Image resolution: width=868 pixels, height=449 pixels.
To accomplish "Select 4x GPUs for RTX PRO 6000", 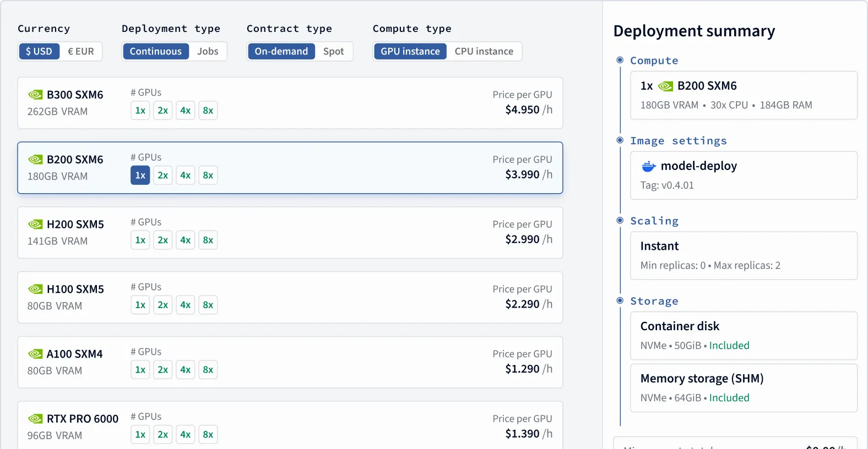I will coord(186,435).
